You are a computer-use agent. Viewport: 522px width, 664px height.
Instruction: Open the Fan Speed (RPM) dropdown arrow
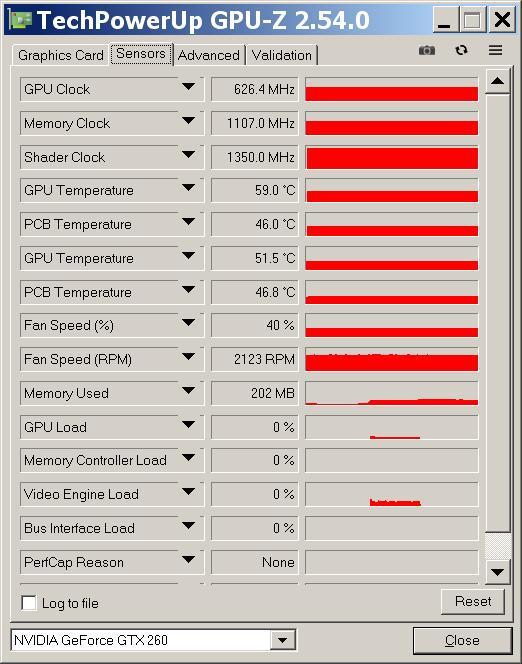(188, 357)
